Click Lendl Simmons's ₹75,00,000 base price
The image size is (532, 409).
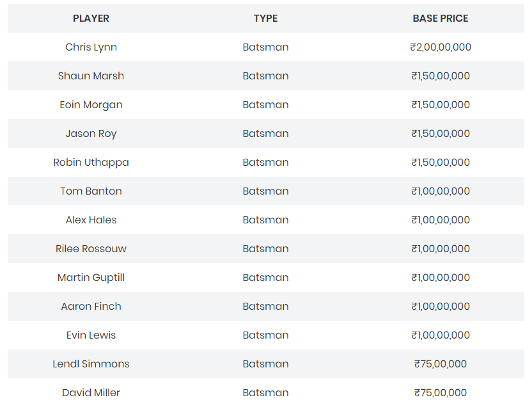click(441, 364)
